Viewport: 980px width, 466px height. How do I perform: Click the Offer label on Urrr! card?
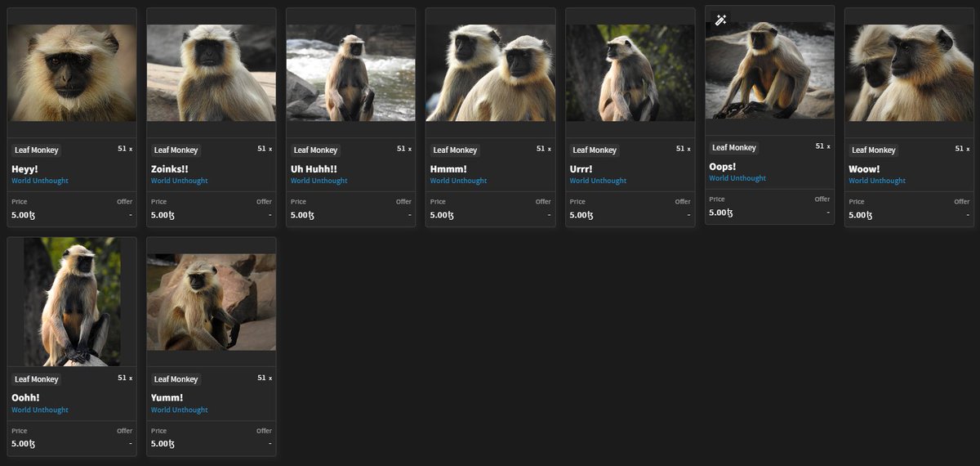(683, 201)
